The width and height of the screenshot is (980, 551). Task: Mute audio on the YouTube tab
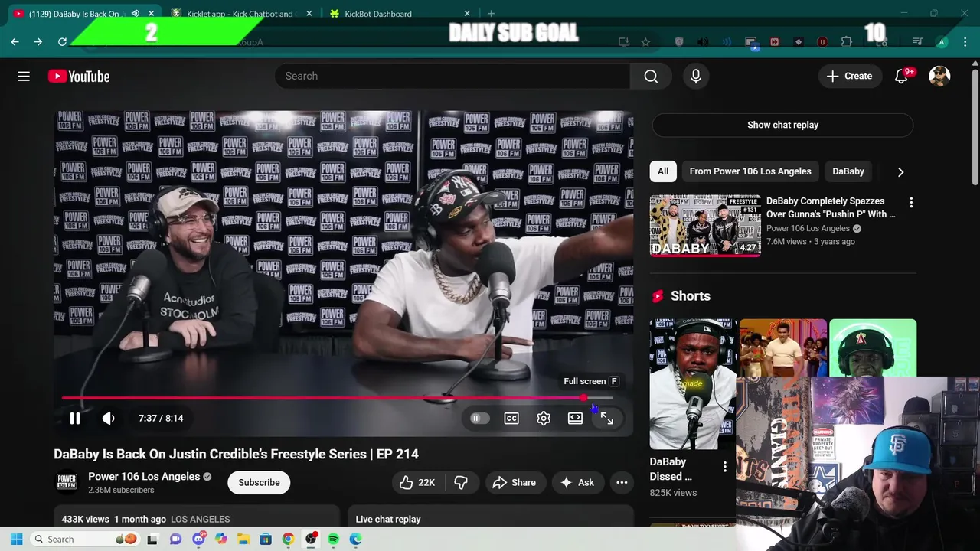point(136,14)
